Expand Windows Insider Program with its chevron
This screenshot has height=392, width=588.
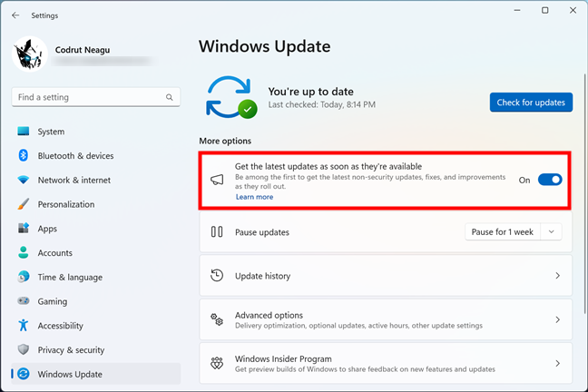click(558, 363)
